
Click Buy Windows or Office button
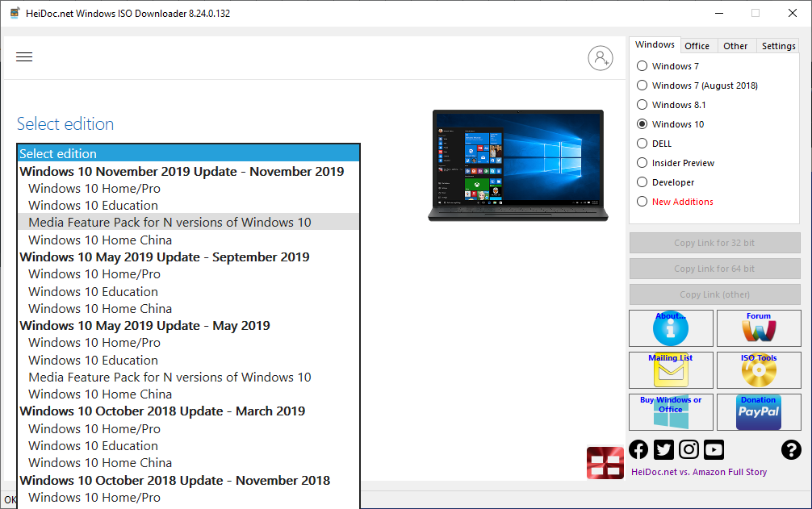(x=671, y=412)
